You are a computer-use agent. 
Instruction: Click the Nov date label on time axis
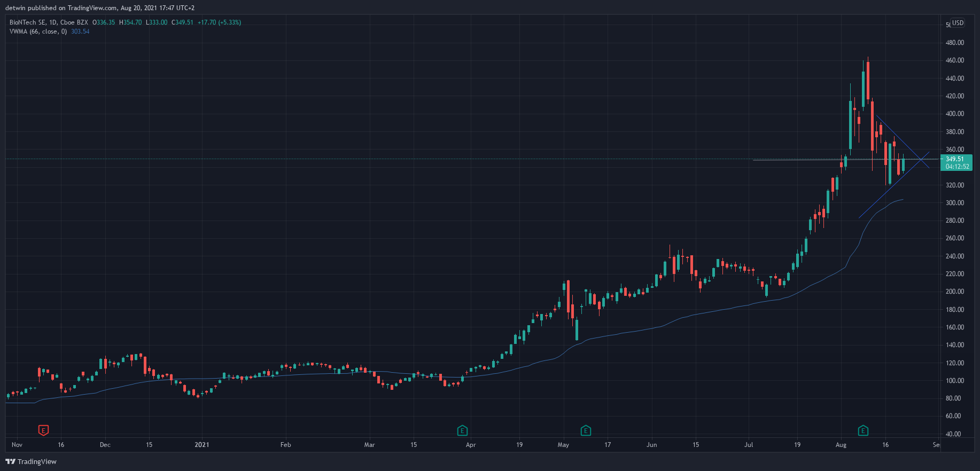point(17,445)
